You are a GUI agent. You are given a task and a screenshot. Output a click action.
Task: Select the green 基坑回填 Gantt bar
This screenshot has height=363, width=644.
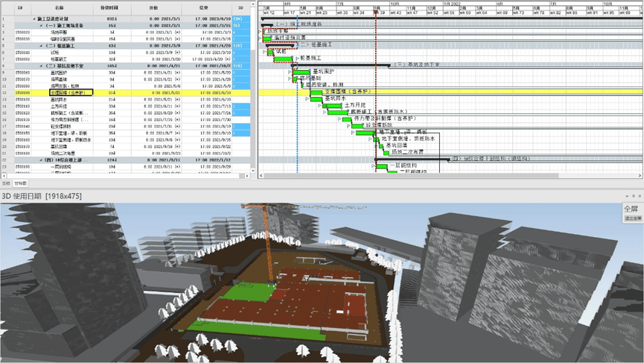pyautogui.click(x=381, y=146)
